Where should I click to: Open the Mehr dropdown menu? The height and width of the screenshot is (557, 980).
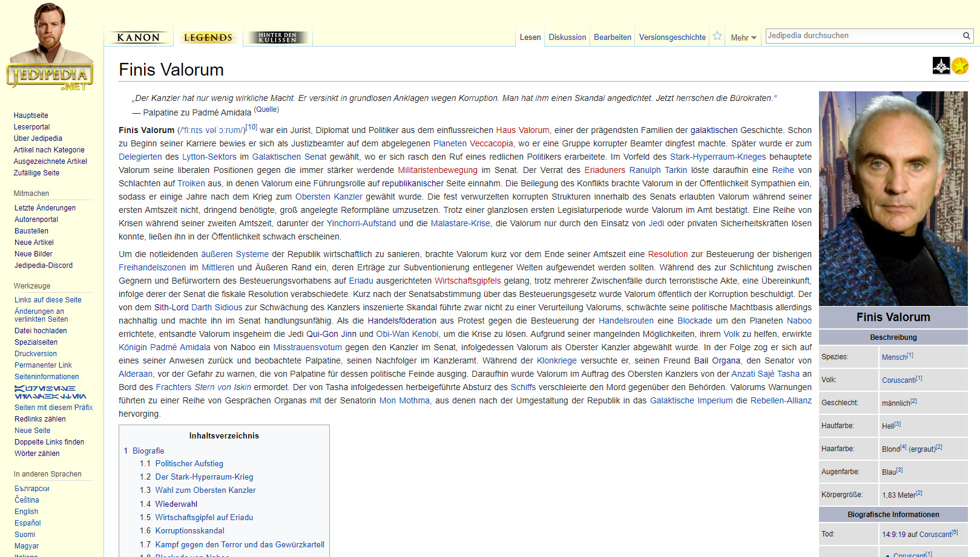click(x=743, y=37)
